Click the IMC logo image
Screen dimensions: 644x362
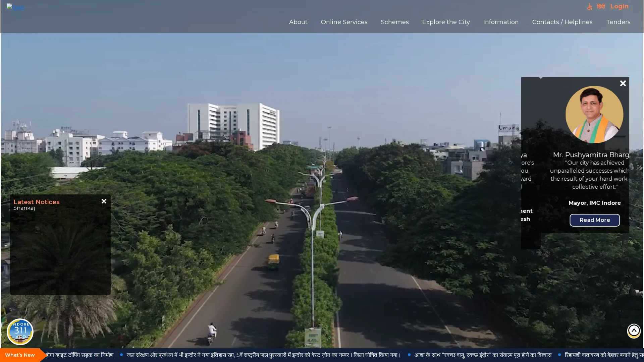point(15,7)
